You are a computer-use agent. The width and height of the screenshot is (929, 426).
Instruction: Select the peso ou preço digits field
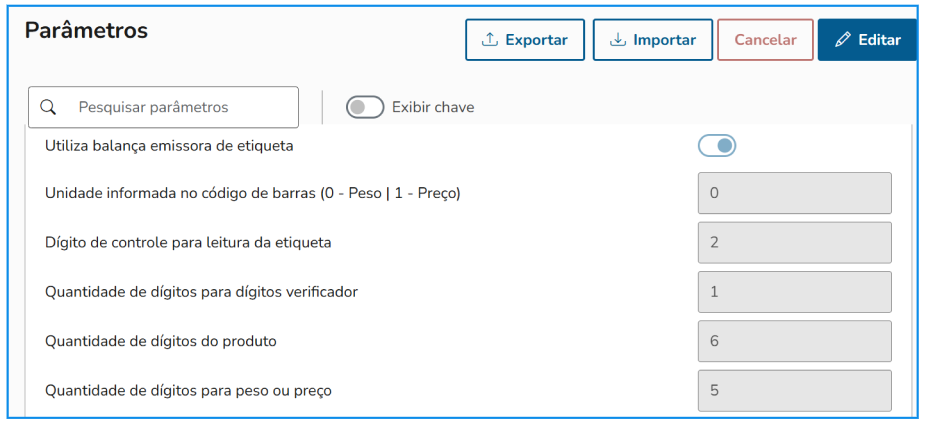tap(794, 390)
